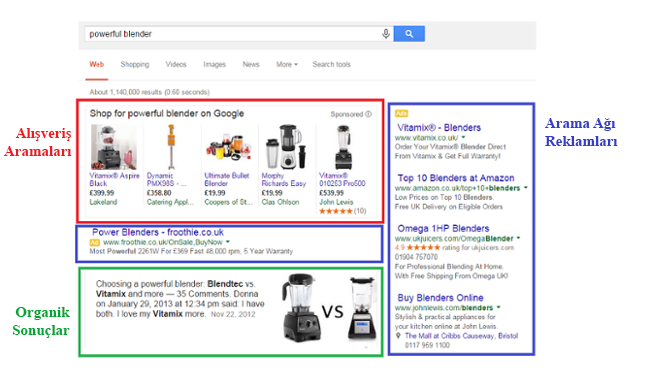Click the blue magnifier search button
The width and height of the screenshot is (650, 385).
click(x=409, y=34)
